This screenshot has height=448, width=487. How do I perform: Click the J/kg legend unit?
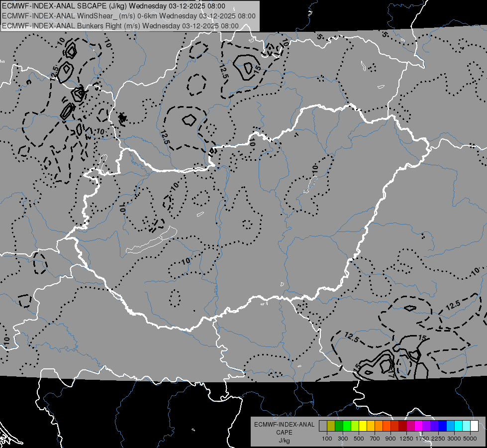click(284, 441)
